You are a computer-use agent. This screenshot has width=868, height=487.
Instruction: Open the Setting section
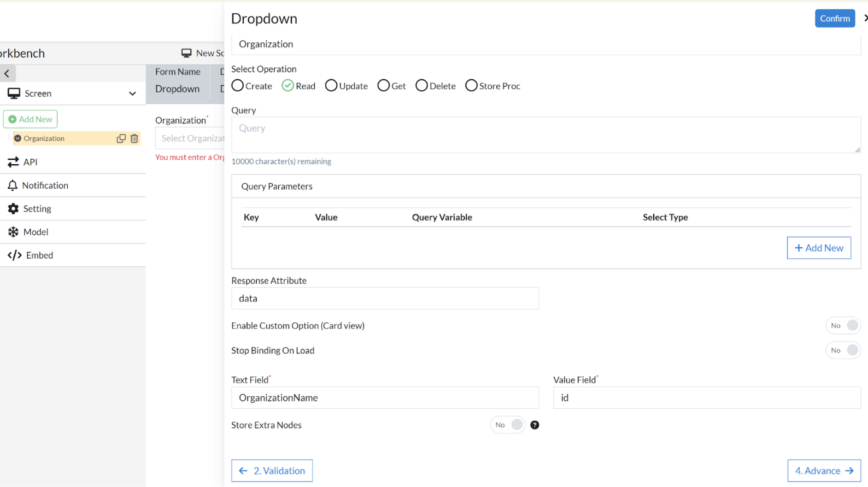36,209
